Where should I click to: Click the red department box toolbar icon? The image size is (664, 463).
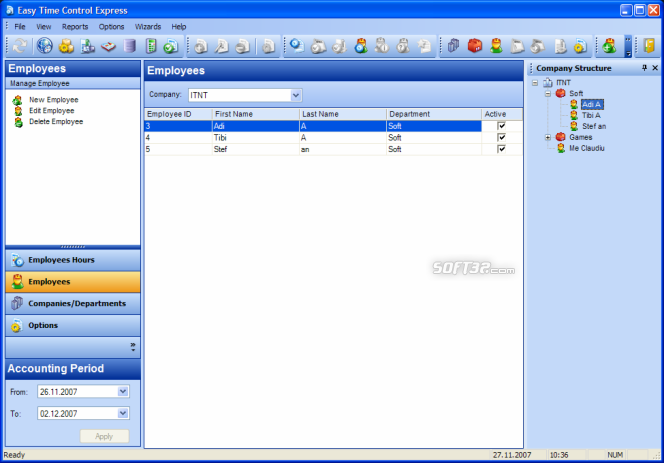[x=475, y=46]
